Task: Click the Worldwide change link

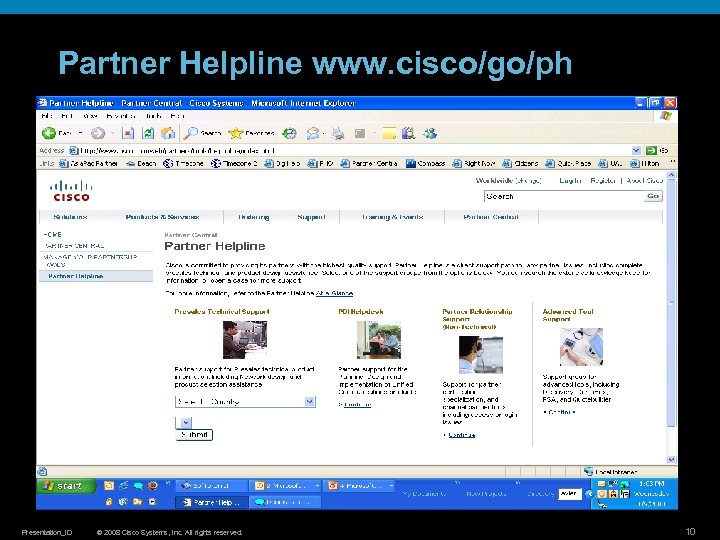Action: 529,180
